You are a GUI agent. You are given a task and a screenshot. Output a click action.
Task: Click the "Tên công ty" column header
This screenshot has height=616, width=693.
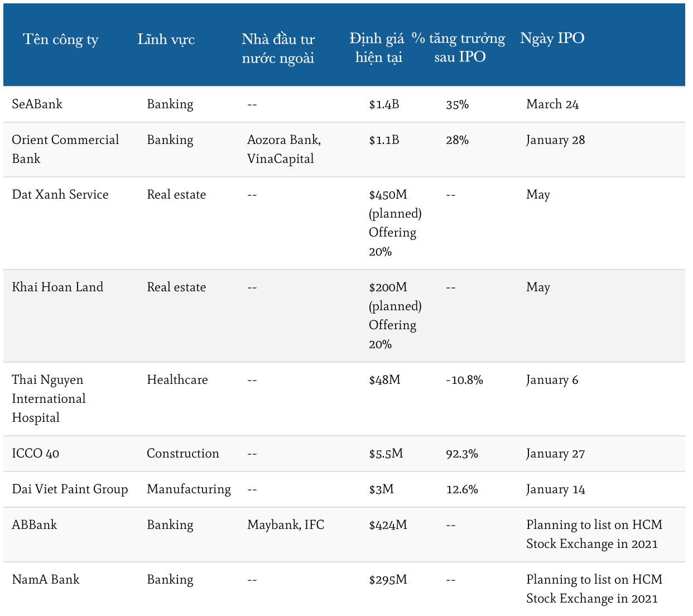point(60,40)
